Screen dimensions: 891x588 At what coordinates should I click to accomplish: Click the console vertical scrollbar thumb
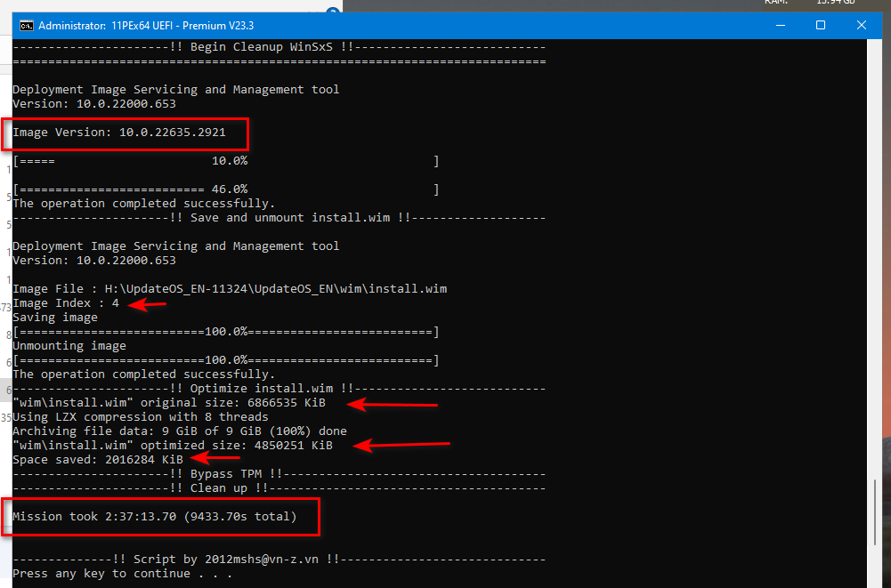click(875, 512)
